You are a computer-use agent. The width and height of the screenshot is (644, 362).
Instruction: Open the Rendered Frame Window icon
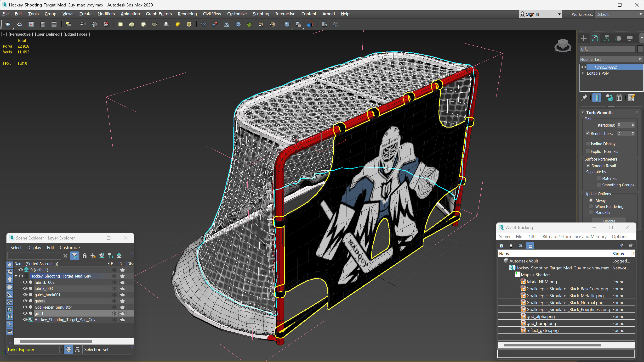[31, 24]
